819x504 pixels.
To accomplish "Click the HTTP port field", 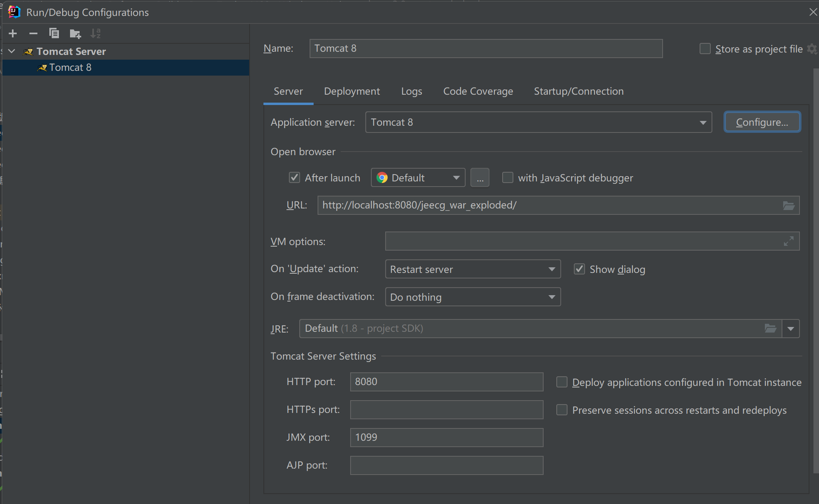I will click(x=447, y=382).
